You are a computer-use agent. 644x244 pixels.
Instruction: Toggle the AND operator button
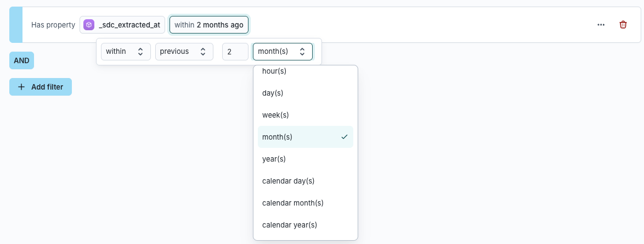(x=21, y=60)
